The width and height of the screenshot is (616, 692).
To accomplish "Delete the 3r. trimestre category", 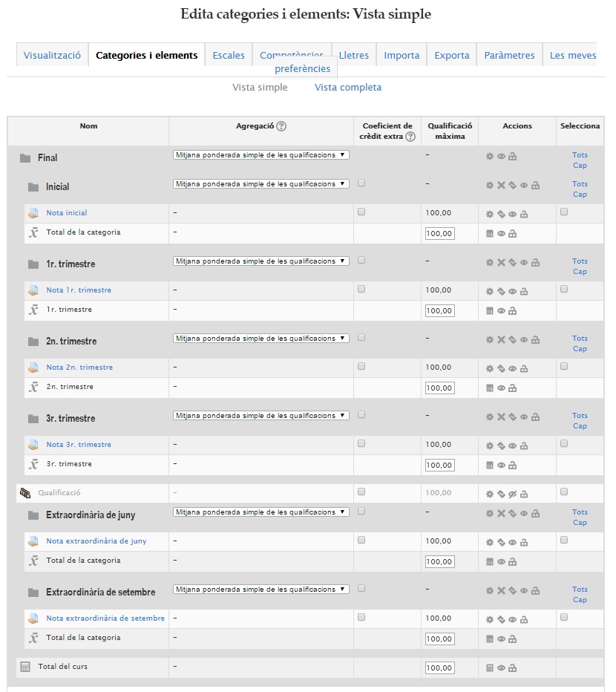I will (x=501, y=417).
